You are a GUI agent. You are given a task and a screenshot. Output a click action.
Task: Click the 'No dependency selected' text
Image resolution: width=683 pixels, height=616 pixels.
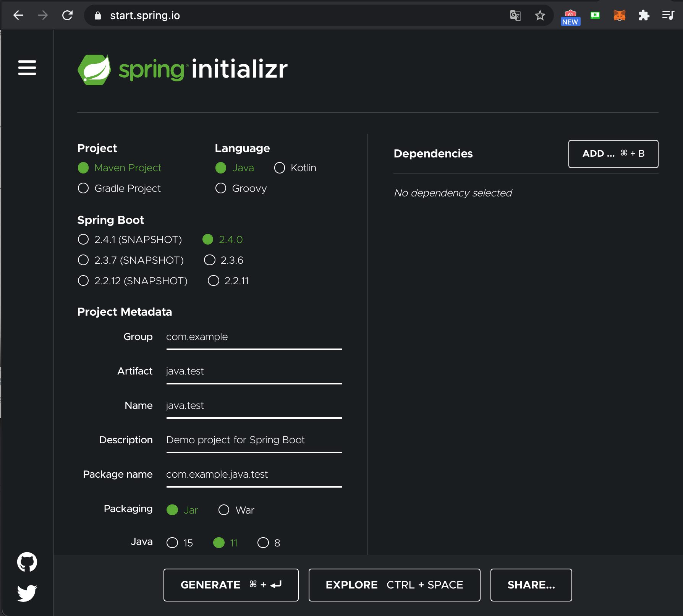click(453, 193)
